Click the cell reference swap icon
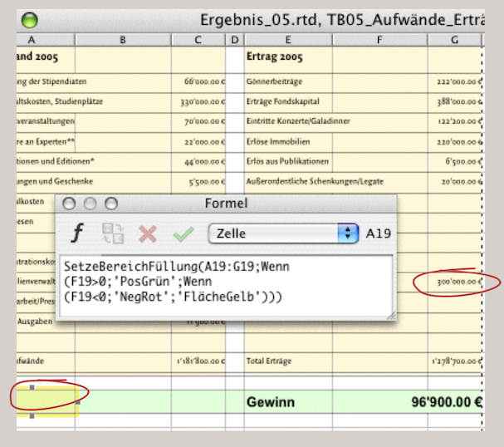The height and width of the screenshot is (447, 504). [112, 233]
